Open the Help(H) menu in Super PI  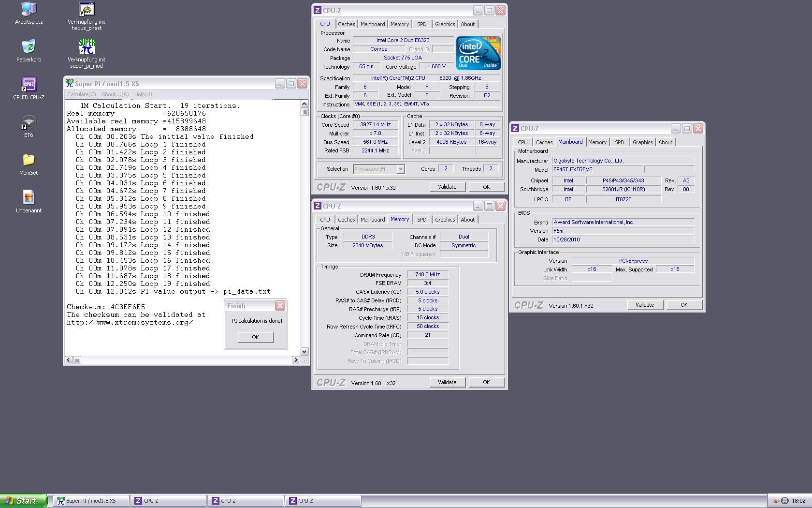point(143,94)
